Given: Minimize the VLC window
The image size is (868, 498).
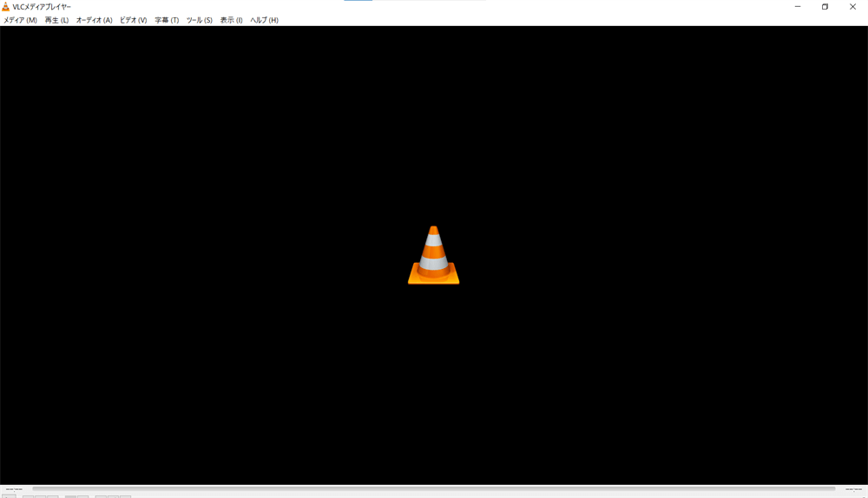Looking at the screenshot, I should point(798,7).
